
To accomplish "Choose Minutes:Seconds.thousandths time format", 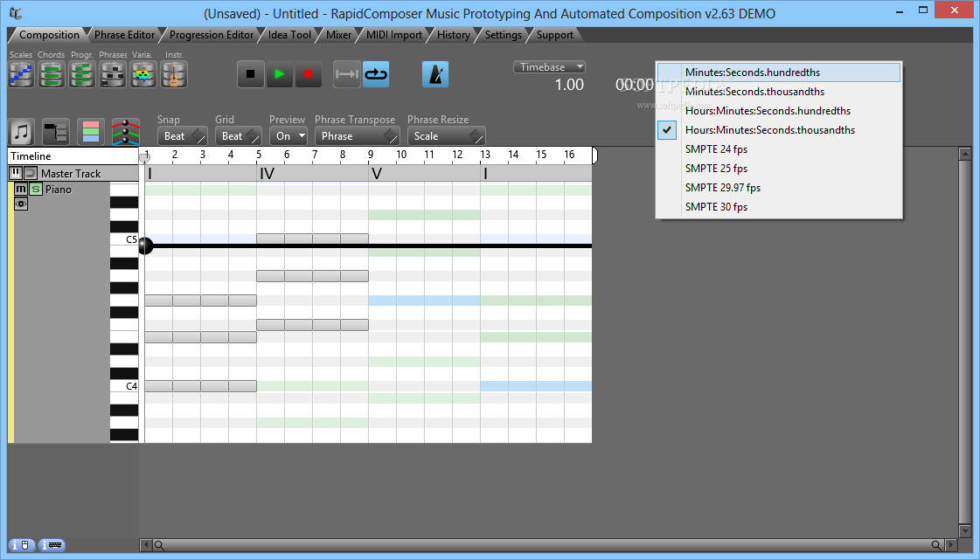I will point(779,92).
